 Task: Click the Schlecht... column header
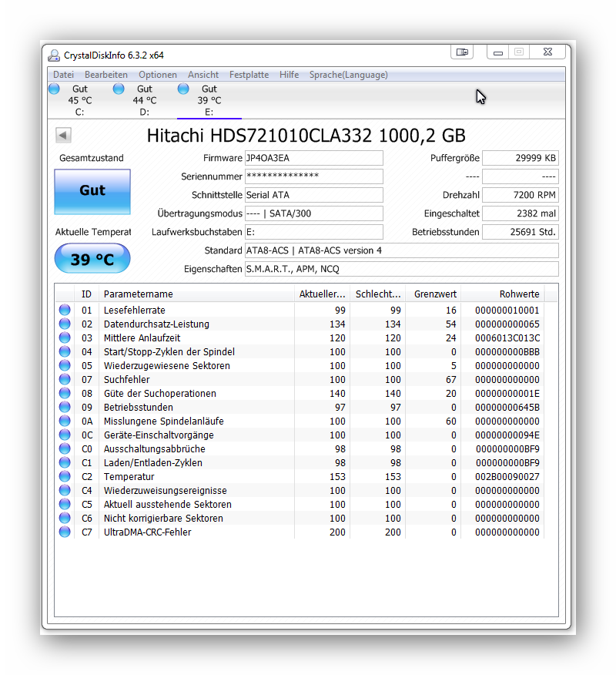tap(378, 294)
